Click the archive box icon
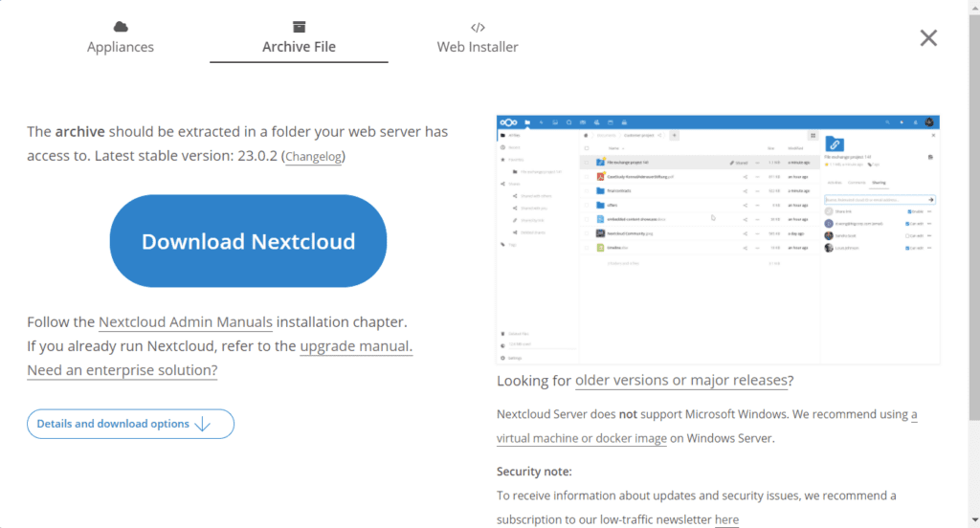The image size is (980, 528). point(300,27)
